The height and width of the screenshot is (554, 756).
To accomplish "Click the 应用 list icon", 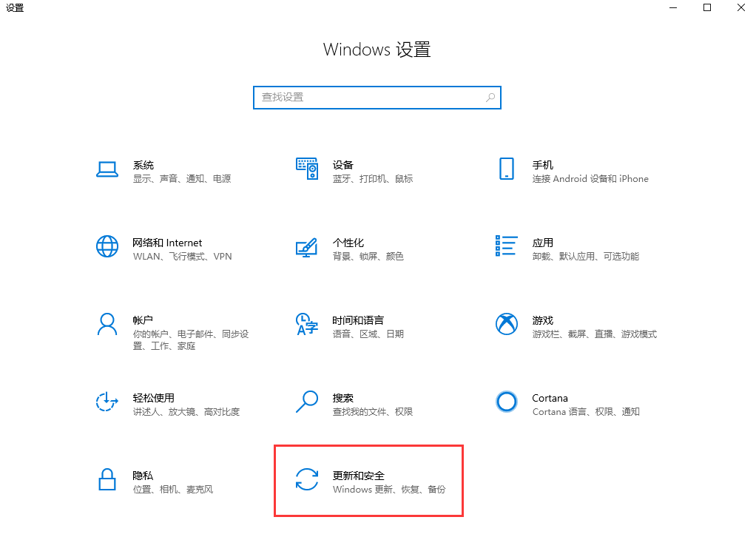I will click(506, 246).
